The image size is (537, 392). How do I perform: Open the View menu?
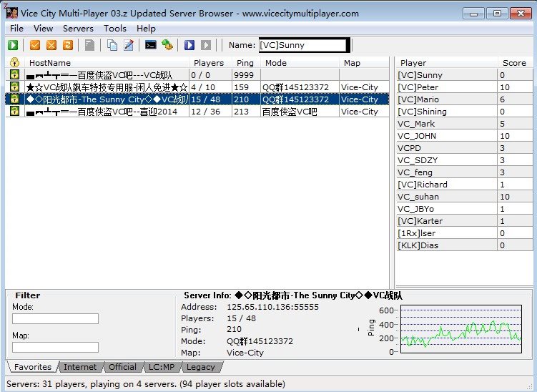point(43,29)
